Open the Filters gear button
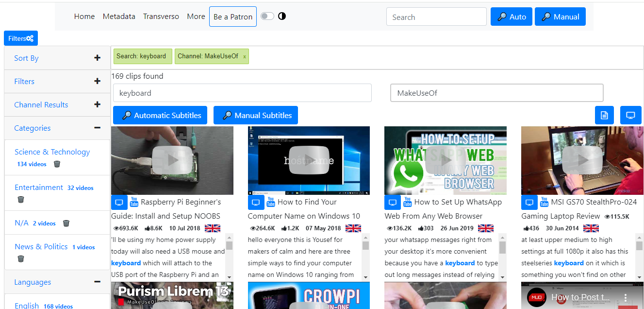644x309 pixels. [21, 38]
